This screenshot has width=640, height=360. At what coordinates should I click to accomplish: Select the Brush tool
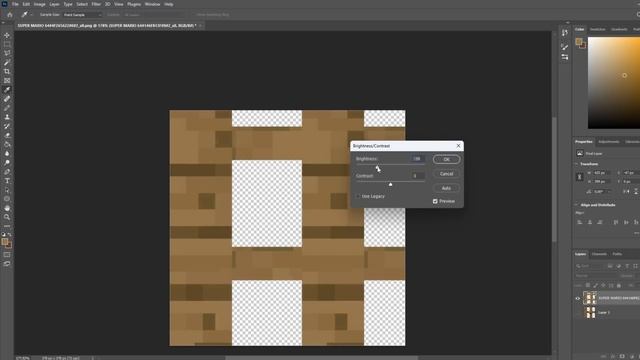pyautogui.click(x=7, y=108)
